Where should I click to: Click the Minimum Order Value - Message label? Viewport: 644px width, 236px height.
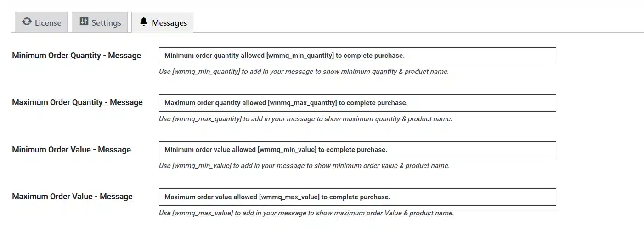[71, 150]
